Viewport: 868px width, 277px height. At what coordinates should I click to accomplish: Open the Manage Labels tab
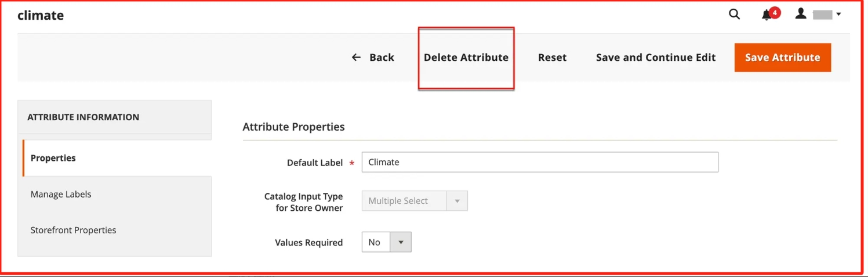[x=61, y=194]
